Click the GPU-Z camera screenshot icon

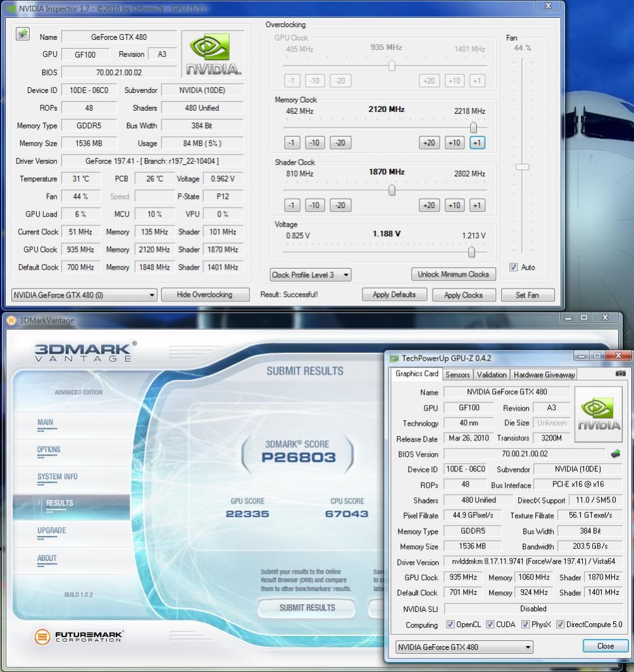tap(620, 374)
